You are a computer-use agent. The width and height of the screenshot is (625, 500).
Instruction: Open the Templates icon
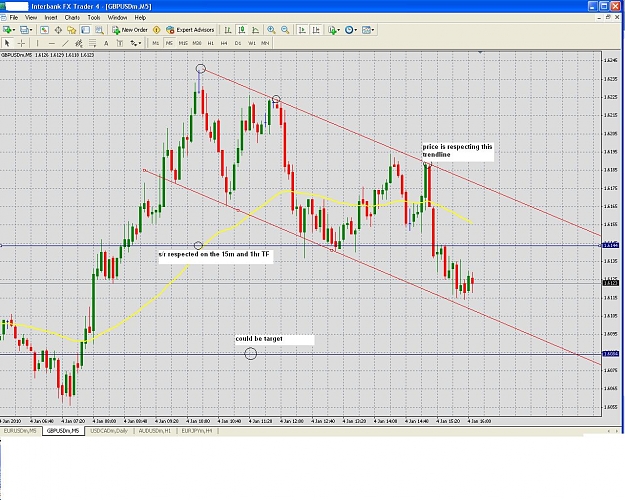(x=366, y=30)
